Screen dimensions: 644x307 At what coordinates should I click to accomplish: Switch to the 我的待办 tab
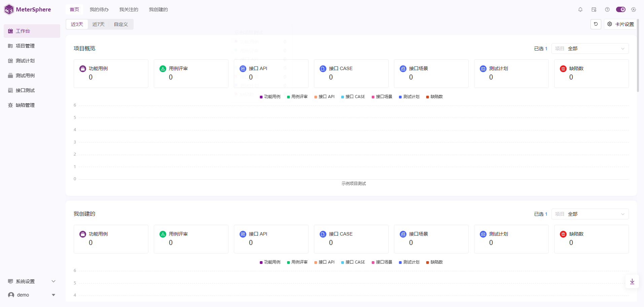pos(99,9)
